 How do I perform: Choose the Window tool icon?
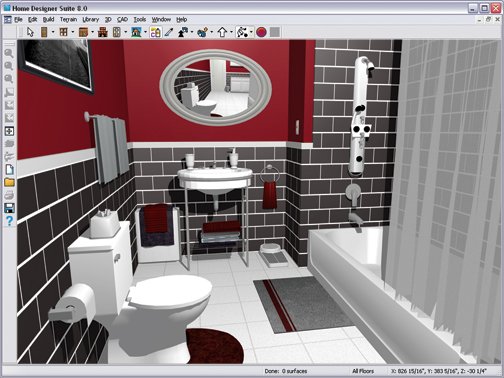[63, 32]
